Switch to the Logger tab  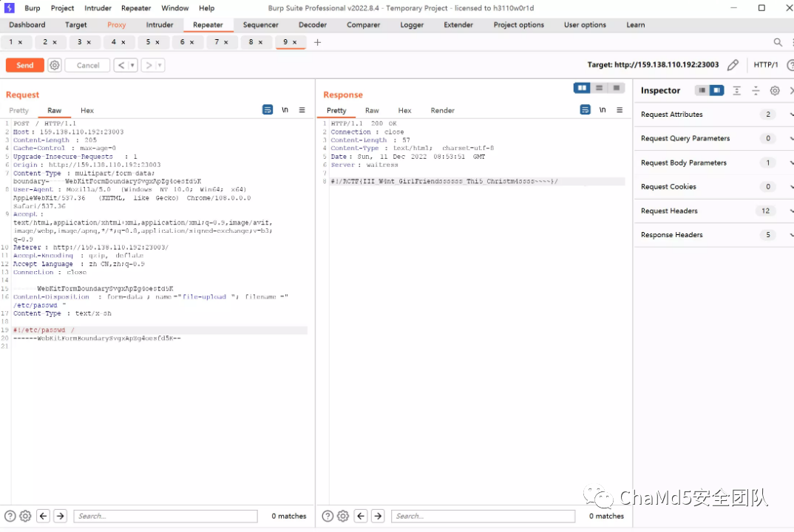pyautogui.click(x=412, y=25)
